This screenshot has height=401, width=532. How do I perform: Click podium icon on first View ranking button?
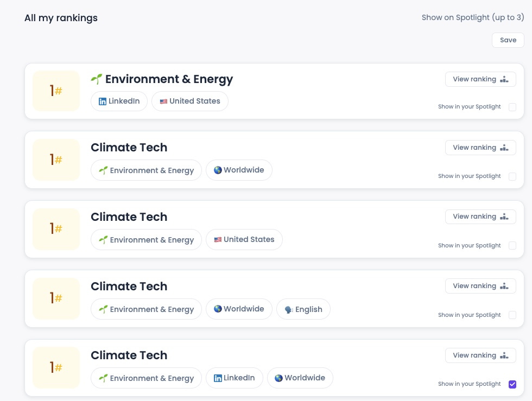[504, 79]
